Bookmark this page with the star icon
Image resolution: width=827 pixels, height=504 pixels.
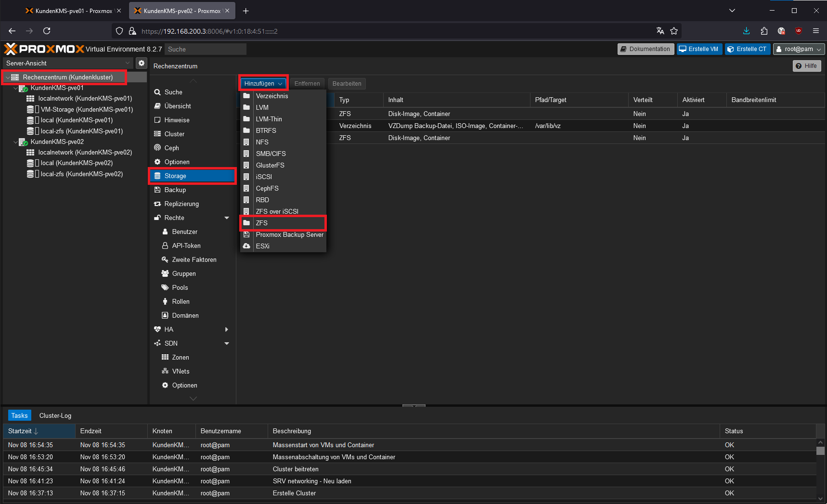pyautogui.click(x=674, y=31)
